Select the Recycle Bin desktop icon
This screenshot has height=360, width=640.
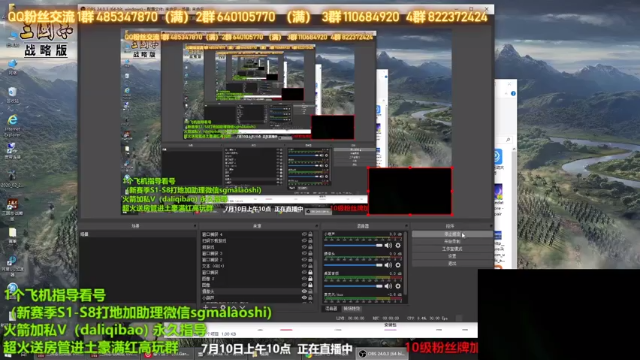click(12, 96)
